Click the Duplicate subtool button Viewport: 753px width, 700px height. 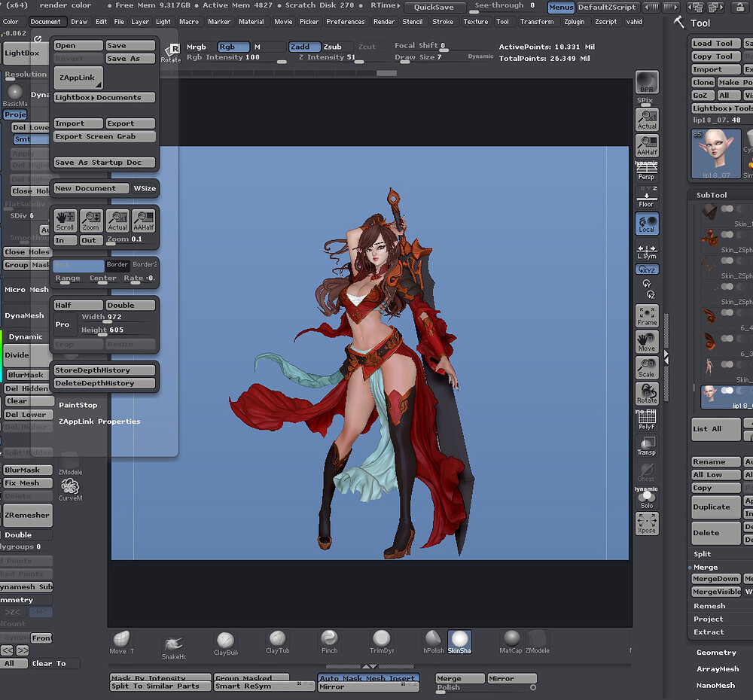click(x=716, y=507)
